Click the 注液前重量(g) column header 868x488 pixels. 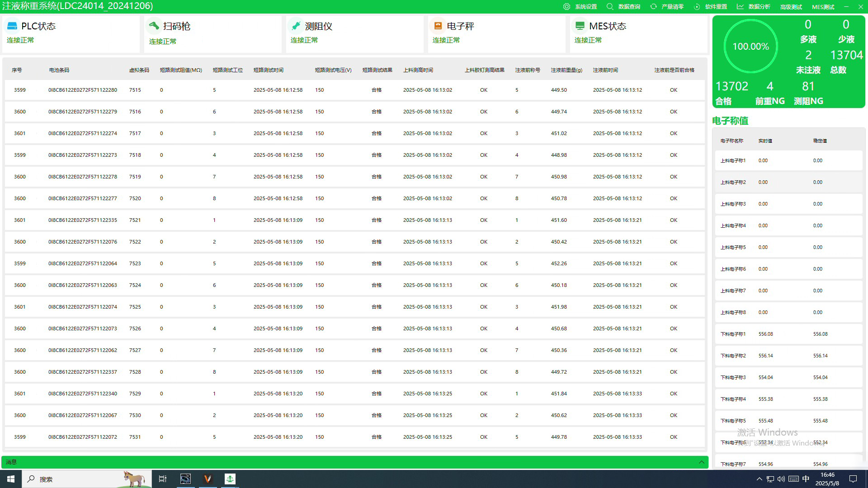[x=566, y=70]
